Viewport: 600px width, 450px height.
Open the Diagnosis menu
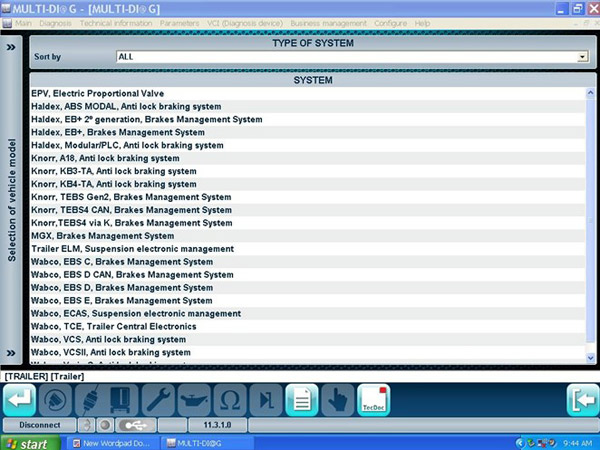click(56, 22)
